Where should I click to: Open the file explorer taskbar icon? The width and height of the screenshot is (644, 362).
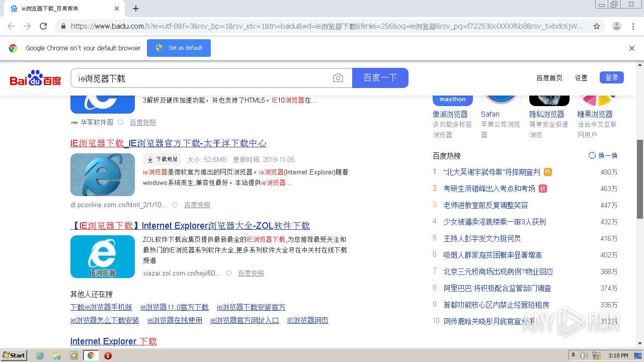tap(57, 355)
